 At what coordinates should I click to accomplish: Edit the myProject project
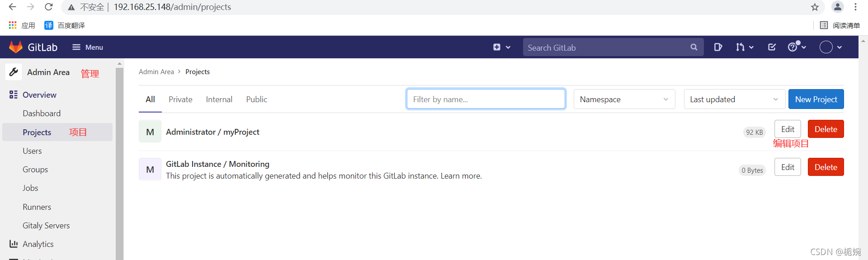(x=788, y=129)
